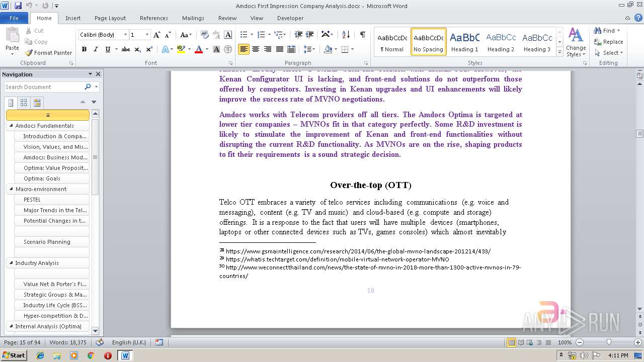The width and height of the screenshot is (644, 362).
Task: Click the Sort icon
Action: 346,35
